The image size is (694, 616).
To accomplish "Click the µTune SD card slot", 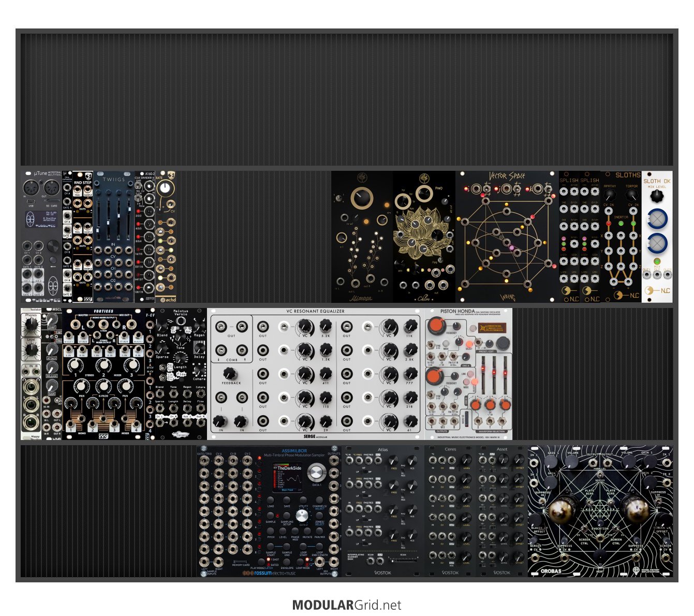I will tap(52, 200).
